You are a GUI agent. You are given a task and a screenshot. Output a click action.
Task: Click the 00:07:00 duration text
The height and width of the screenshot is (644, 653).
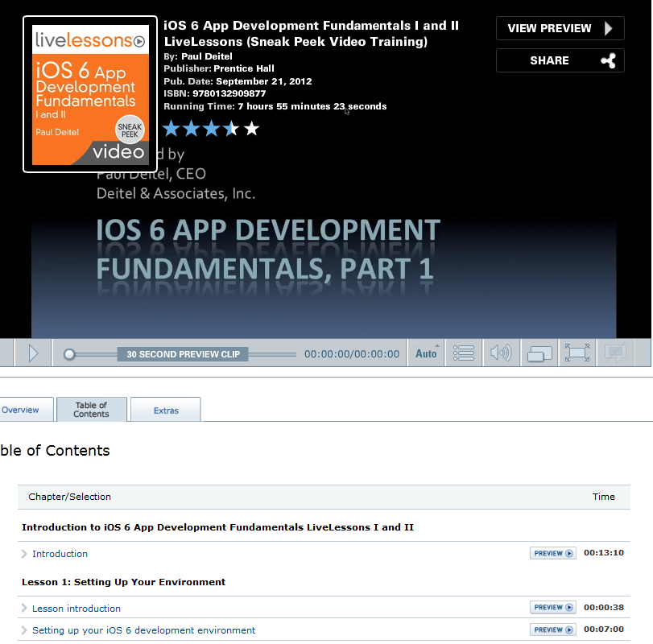pos(604,630)
